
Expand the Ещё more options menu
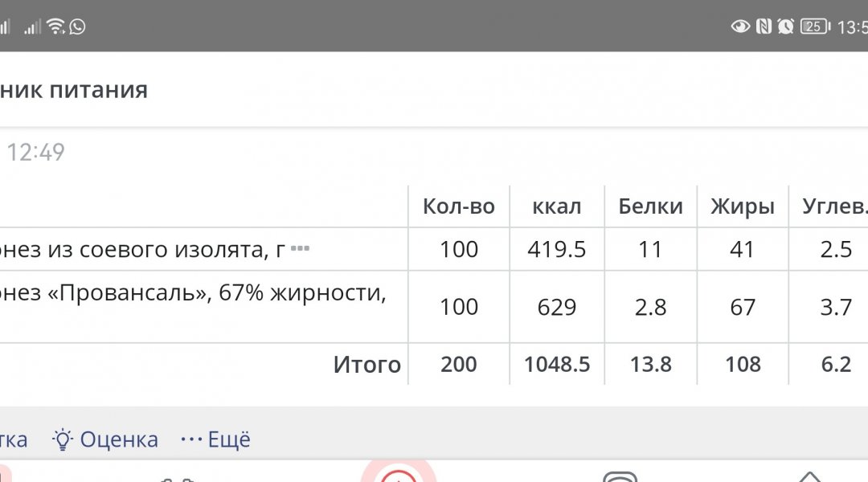215,439
